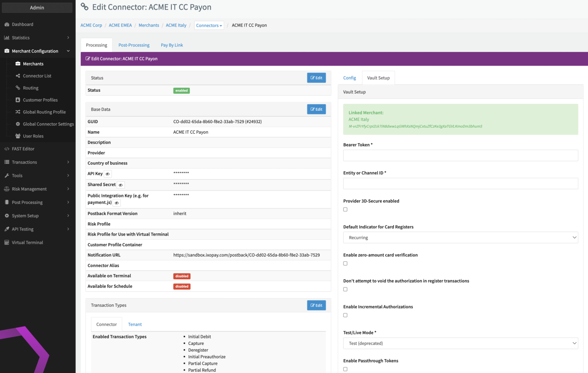Switch to the Post-Processing tab

tap(134, 45)
